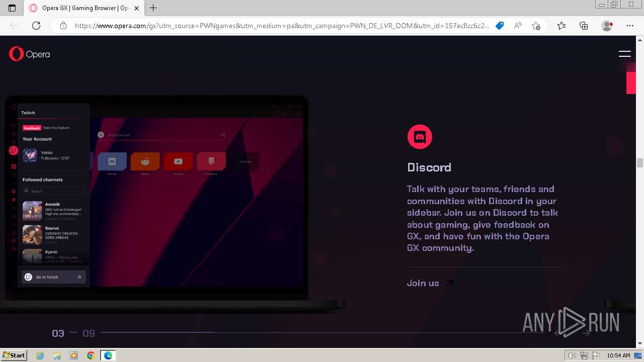Select the Saurus channel thumbnail
This screenshot has height=362, width=644.
[x=32, y=235]
